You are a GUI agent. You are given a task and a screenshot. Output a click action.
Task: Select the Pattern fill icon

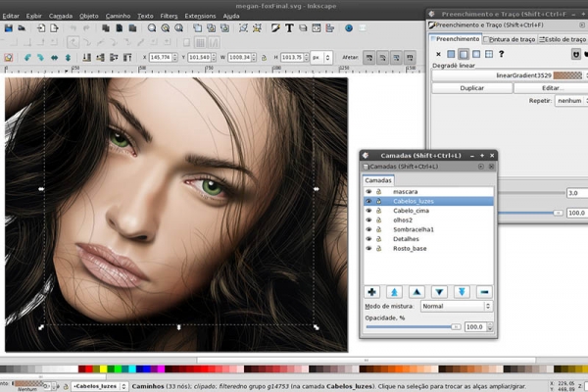pos(489,54)
